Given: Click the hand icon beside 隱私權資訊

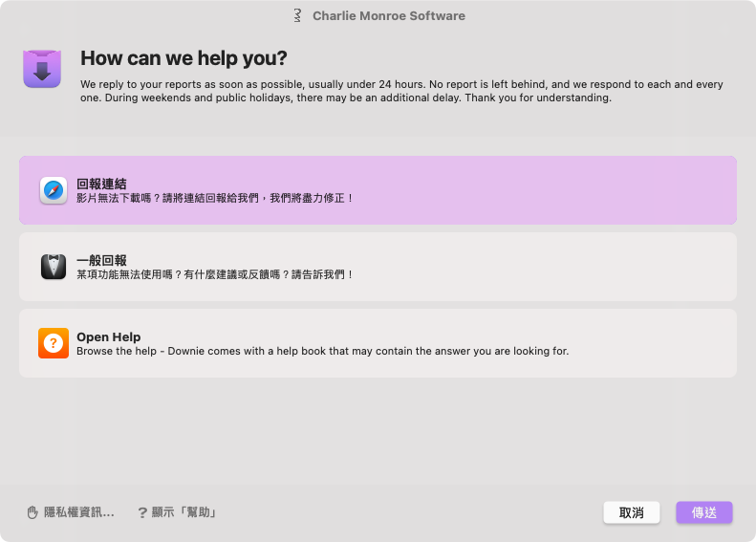Looking at the screenshot, I should click(x=32, y=512).
